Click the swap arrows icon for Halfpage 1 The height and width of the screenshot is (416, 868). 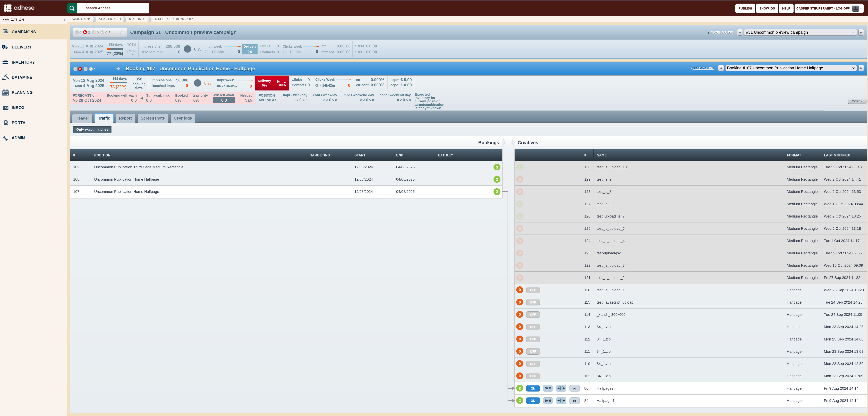pyautogui.click(x=561, y=401)
